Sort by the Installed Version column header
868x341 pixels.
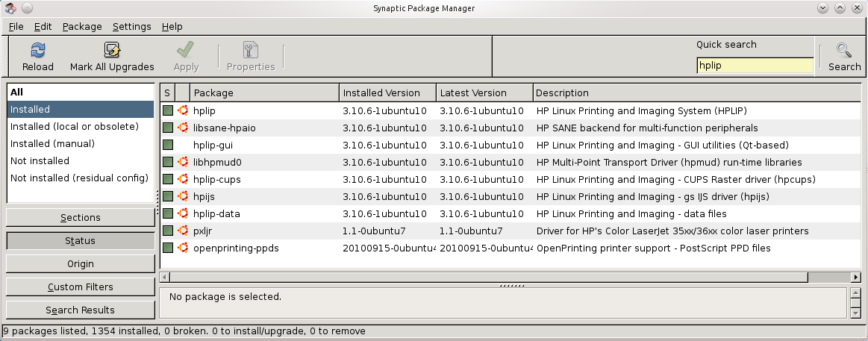[387, 93]
